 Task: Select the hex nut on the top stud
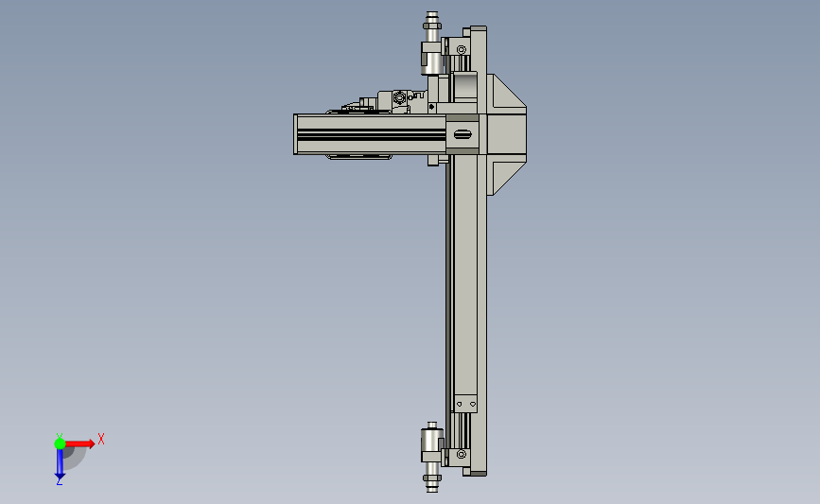[x=432, y=26]
